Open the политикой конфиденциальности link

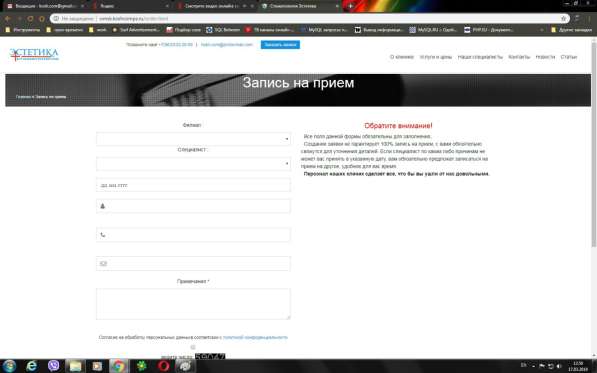255,337
